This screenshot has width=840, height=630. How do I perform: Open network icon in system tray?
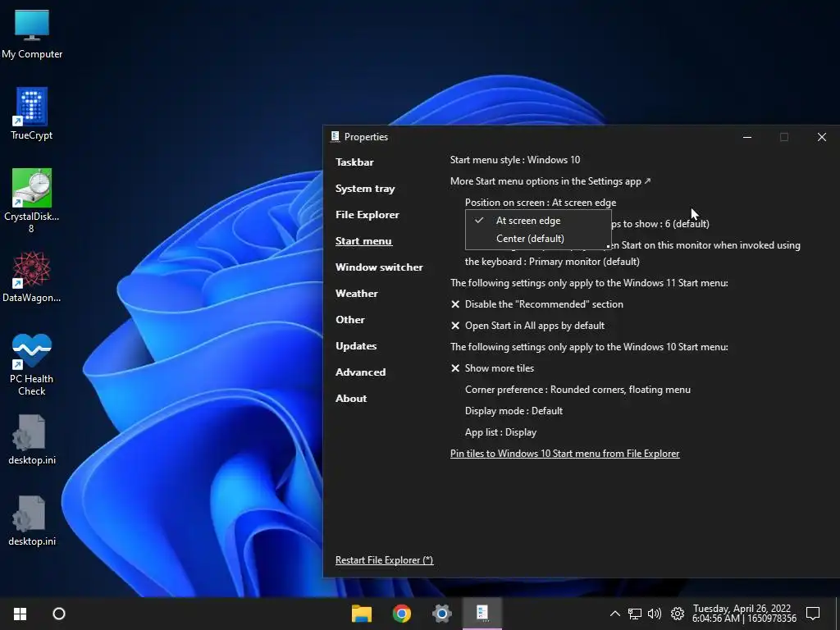[635, 614]
